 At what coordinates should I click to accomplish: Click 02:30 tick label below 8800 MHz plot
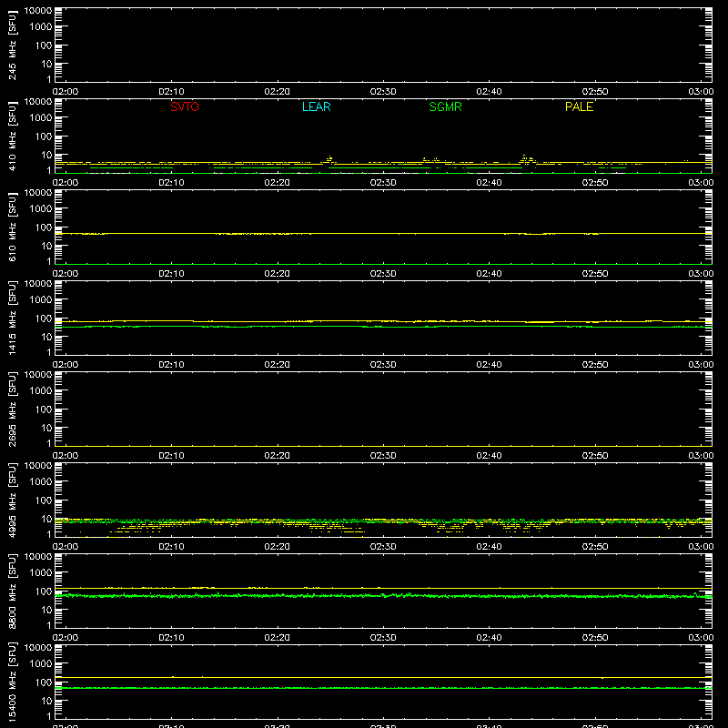coord(383,638)
